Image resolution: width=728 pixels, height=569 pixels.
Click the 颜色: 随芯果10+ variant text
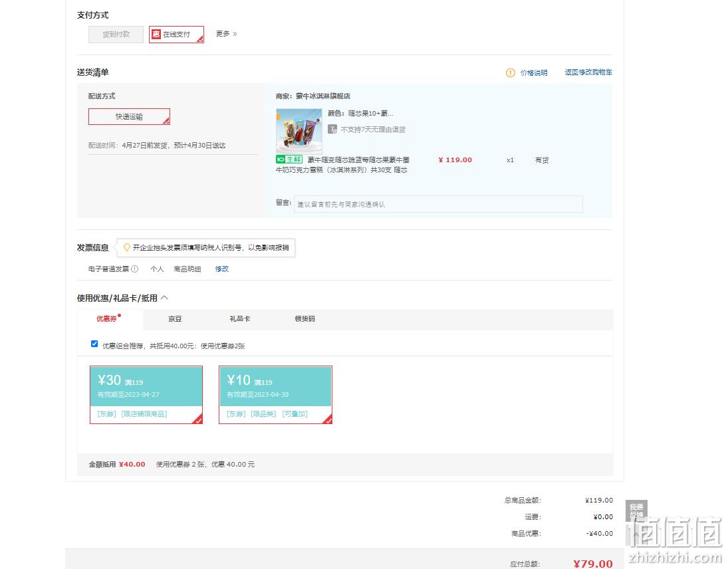[x=360, y=113]
